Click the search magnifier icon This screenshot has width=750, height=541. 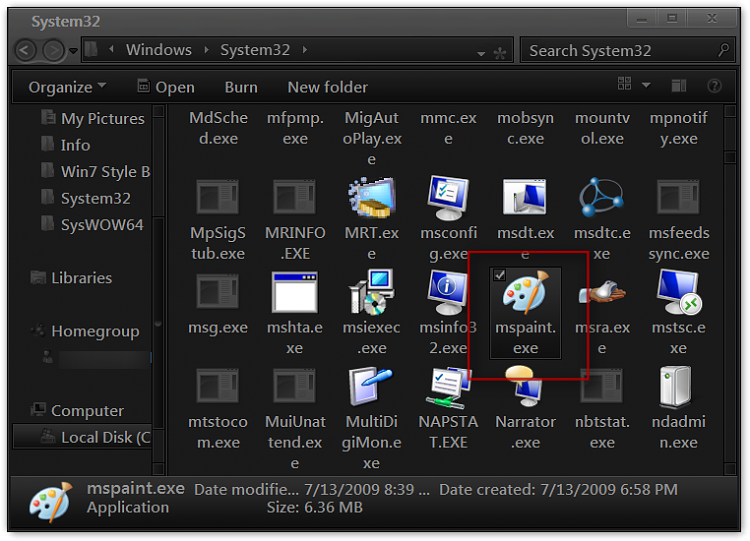tap(724, 50)
